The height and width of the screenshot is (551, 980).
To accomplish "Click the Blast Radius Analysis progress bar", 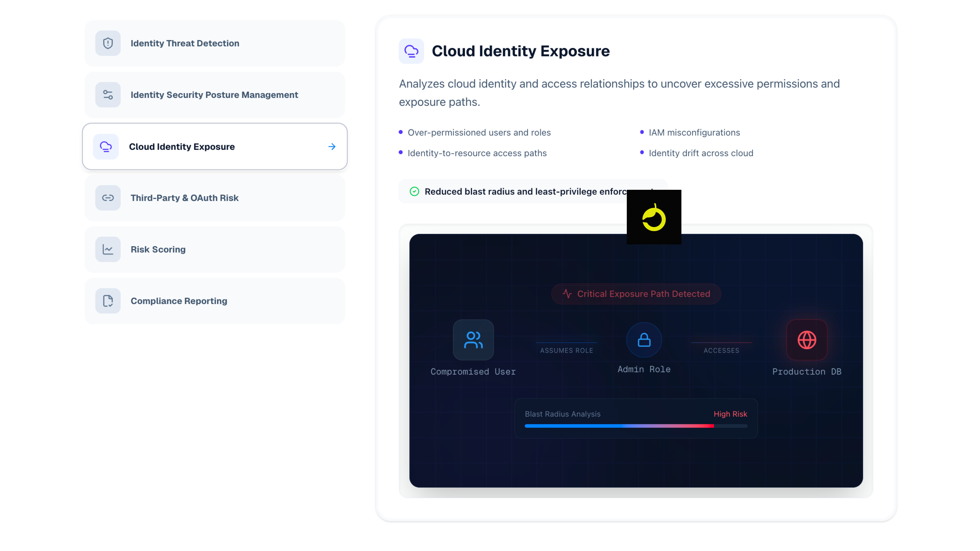I will (x=636, y=426).
